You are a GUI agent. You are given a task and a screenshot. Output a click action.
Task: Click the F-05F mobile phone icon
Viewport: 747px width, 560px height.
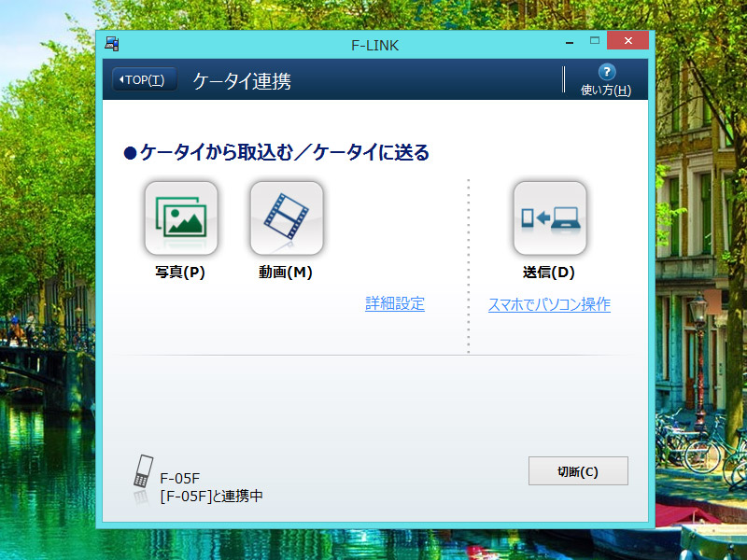coord(142,472)
